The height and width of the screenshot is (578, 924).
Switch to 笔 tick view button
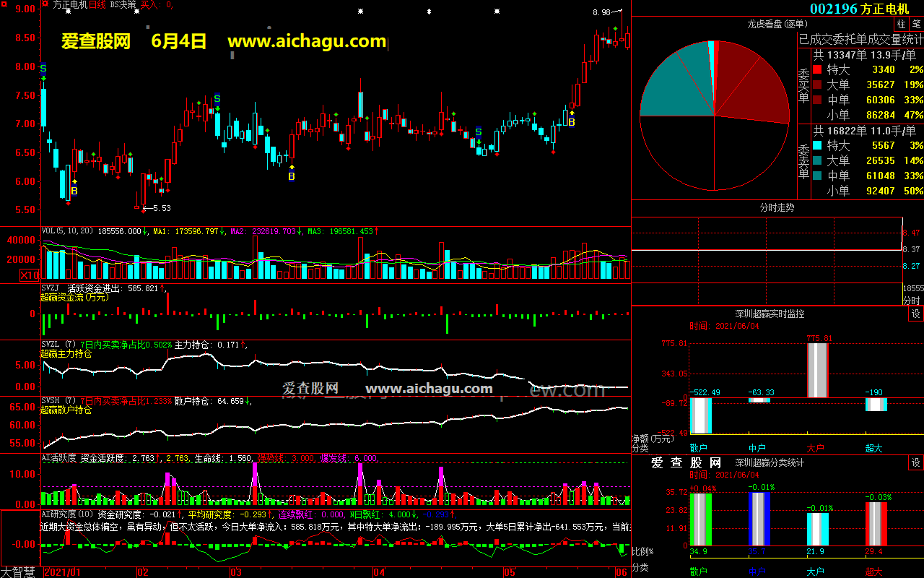pos(916,25)
